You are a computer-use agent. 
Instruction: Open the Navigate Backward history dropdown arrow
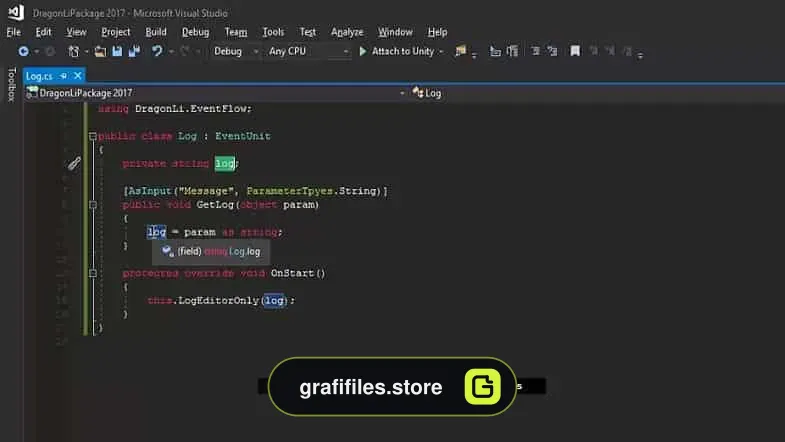pyautogui.click(x=36, y=52)
